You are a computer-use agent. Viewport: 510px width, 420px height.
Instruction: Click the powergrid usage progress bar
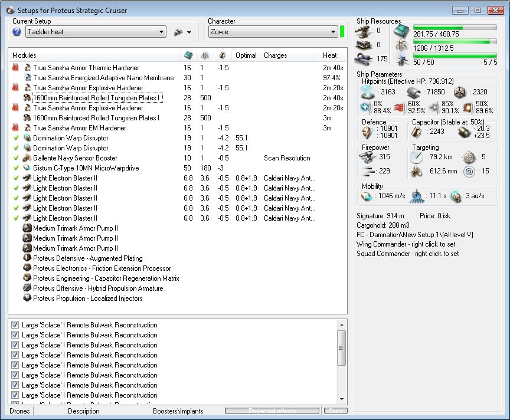(455, 41)
